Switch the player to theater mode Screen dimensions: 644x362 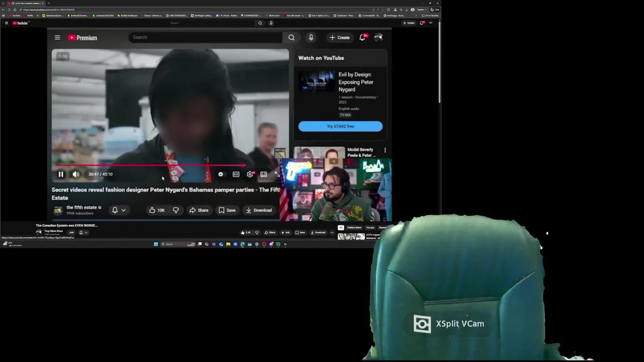pos(264,174)
